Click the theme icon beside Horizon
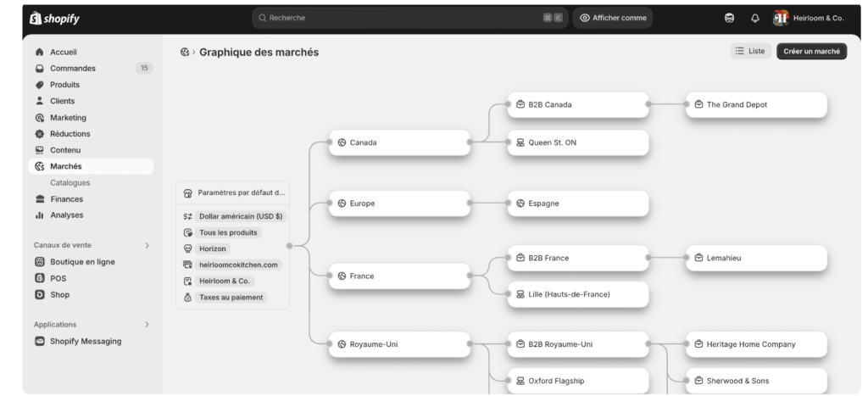Screen dimensions: 868x396 click(187, 248)
